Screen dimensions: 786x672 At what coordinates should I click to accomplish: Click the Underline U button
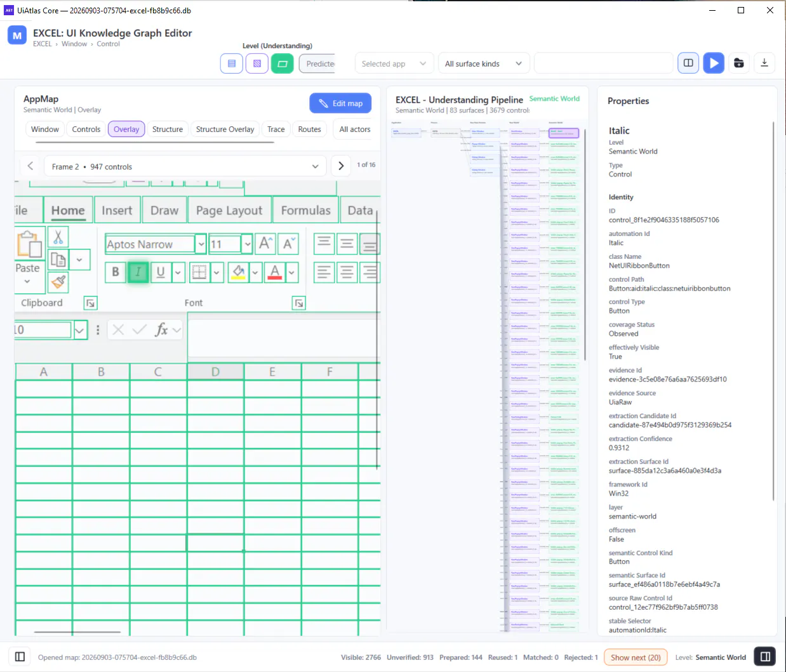(161, 272)
